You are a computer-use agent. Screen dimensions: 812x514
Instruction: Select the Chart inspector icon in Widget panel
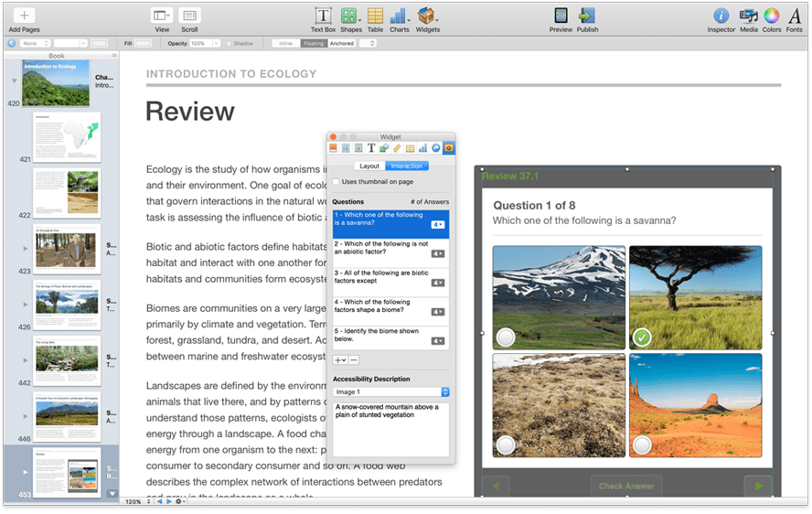422,148
